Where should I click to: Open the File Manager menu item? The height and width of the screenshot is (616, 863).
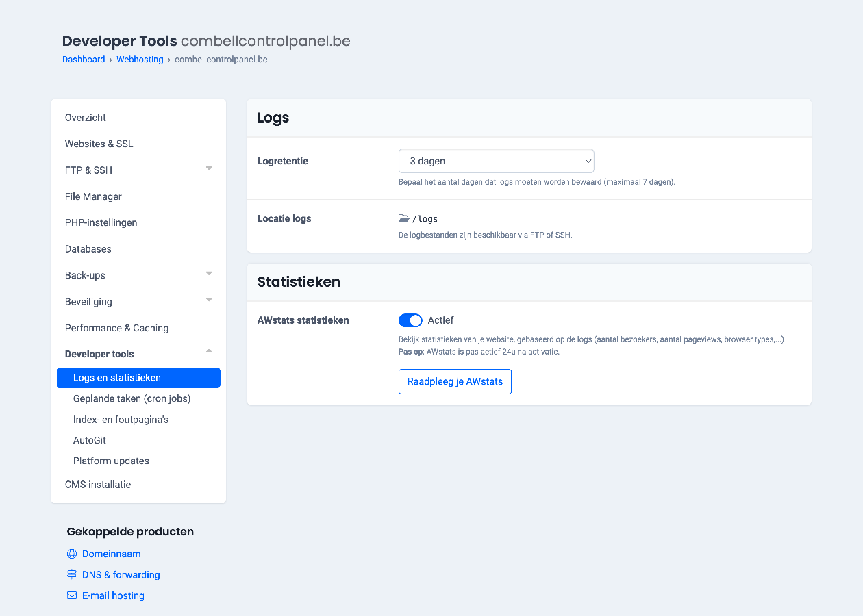(x=93, y=196)
